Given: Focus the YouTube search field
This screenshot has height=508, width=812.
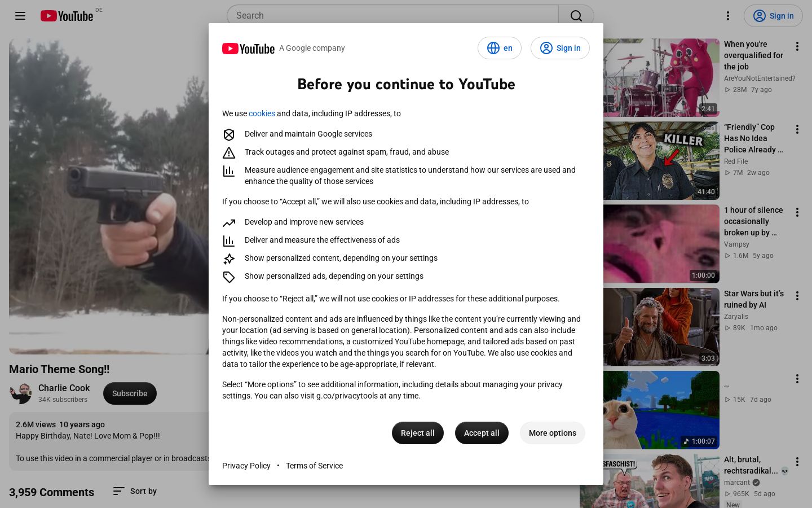Looking at the screenshot, I should pos(392,16).
